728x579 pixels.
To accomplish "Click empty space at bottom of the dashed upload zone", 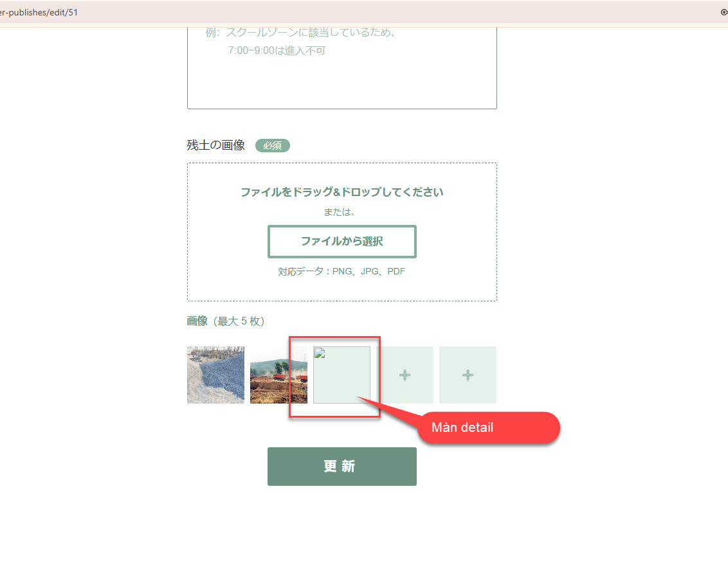I will click(x=341, y=290).
